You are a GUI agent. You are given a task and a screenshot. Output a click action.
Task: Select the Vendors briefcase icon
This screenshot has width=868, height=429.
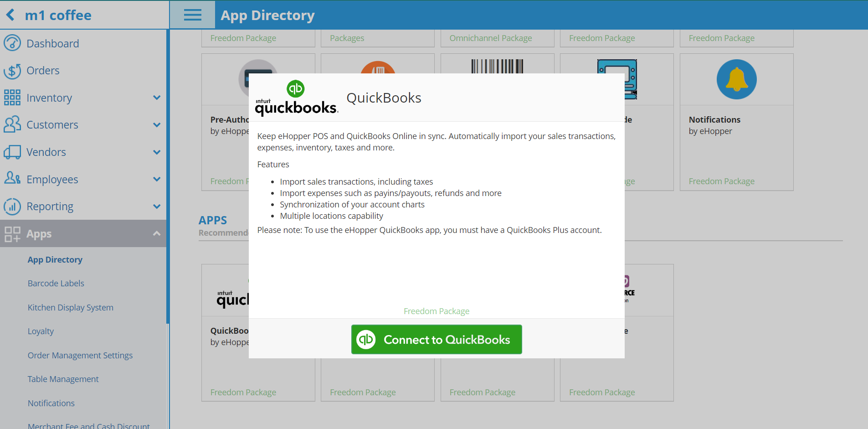click(x=13, y=151)
